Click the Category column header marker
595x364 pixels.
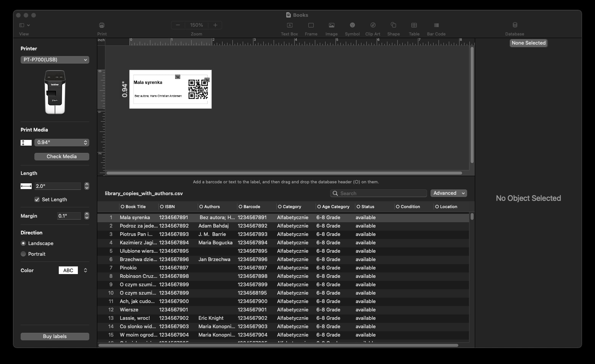280,207
